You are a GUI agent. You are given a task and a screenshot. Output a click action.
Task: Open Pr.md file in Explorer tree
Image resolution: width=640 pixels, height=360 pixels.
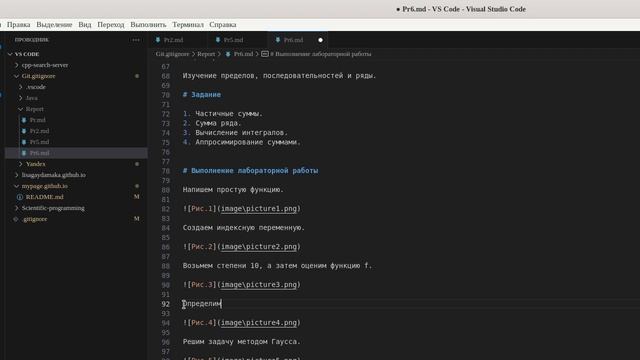[x=38, y=120]
